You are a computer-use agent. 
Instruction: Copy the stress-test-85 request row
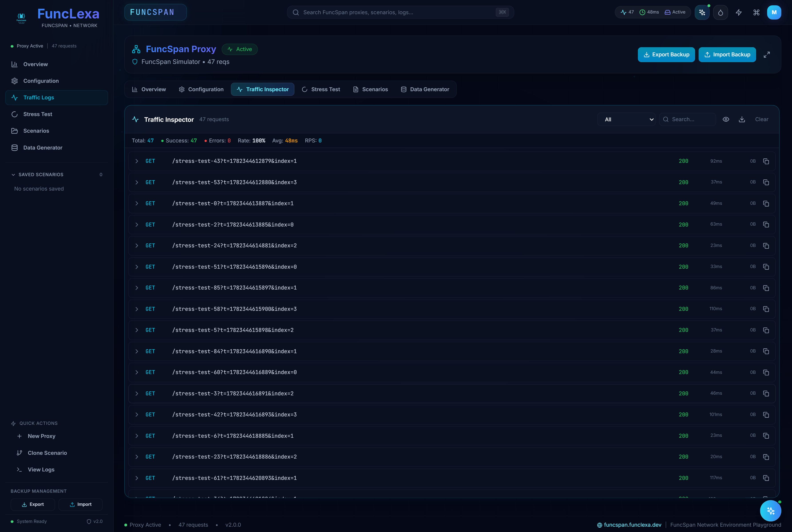point(766,288)
